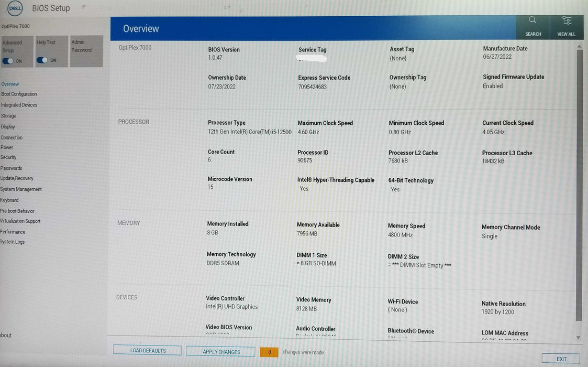Image resolution: width=588 pixels, height=367 pixels.
Task: Click Processor L2 Cache 7680 kB
Action: coord(398,161)
